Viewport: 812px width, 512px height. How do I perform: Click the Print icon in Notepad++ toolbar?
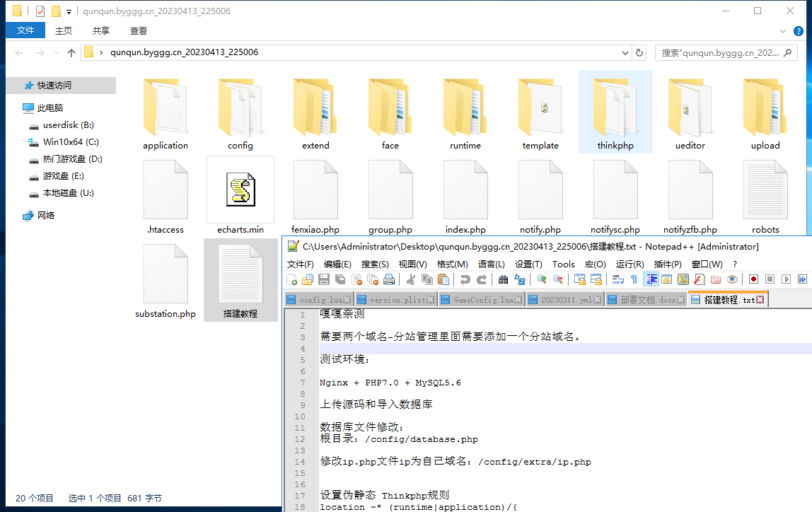coord(388,279)
